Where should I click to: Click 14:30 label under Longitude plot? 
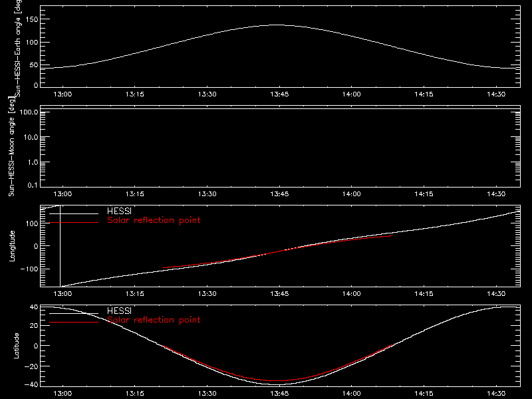pos(495,293)
